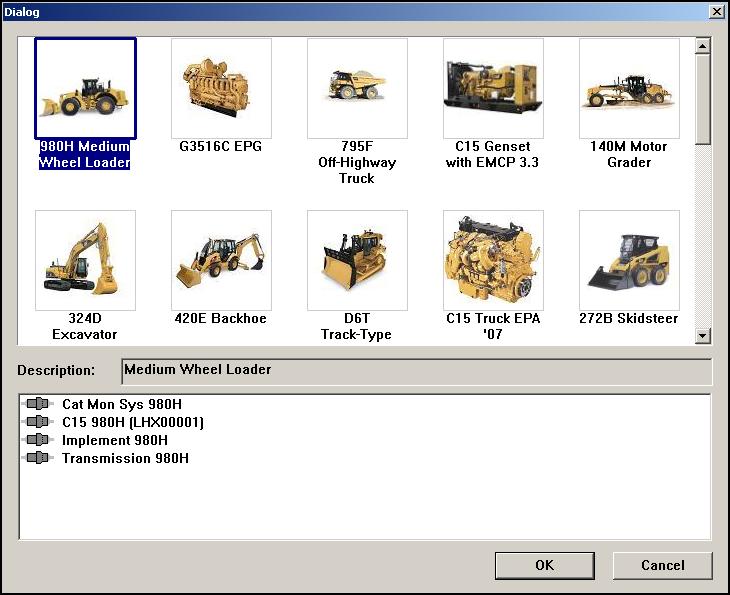Click the "272B Skidsteer" label
This screenshot has height=595, width=730.
pos(629,318)
